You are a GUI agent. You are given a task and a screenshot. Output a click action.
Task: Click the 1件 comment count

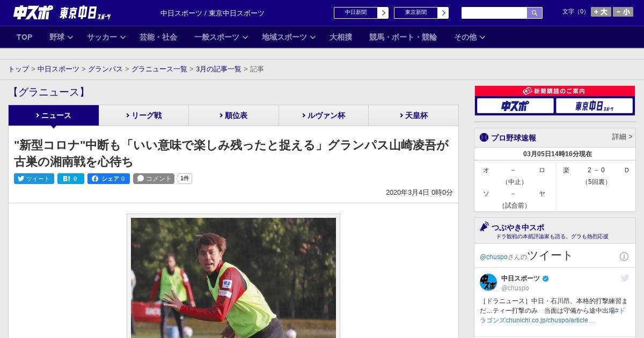tap(185, 179)
